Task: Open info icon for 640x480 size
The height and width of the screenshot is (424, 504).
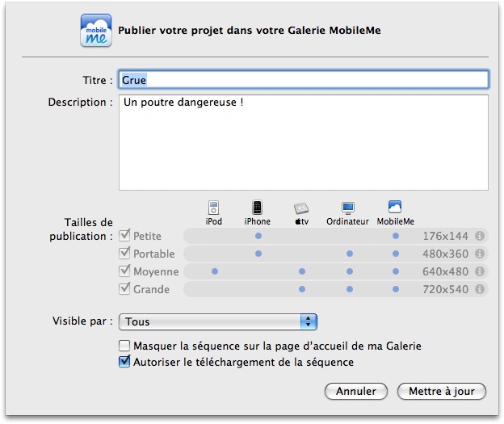Action: (x=480, y=271)
